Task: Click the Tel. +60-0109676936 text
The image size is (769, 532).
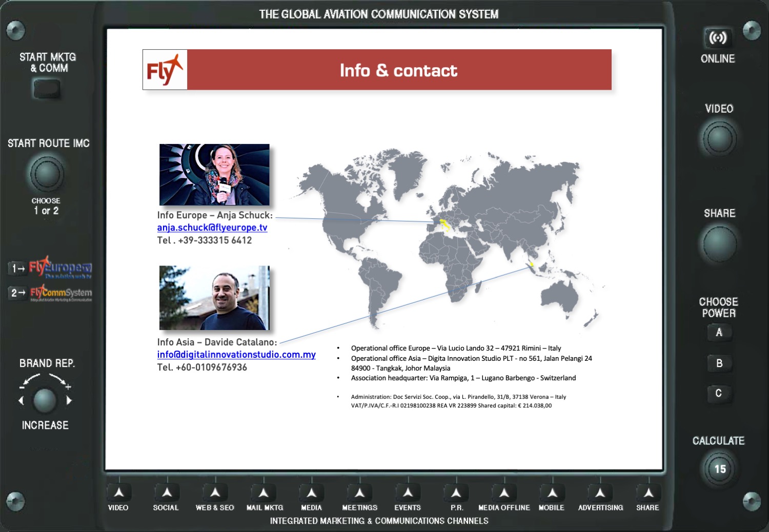Action: click(x=202, y=367)
